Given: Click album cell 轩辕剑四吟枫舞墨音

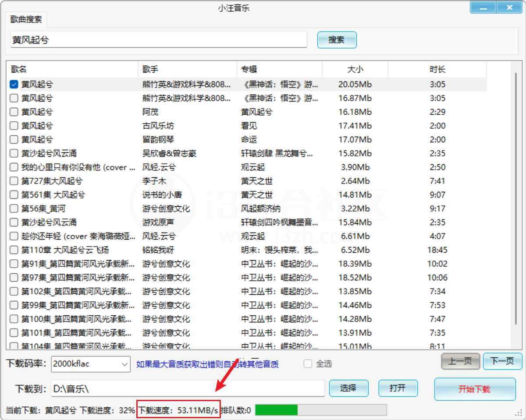Looking at the screenshot, I should click(x=280, y=222).
